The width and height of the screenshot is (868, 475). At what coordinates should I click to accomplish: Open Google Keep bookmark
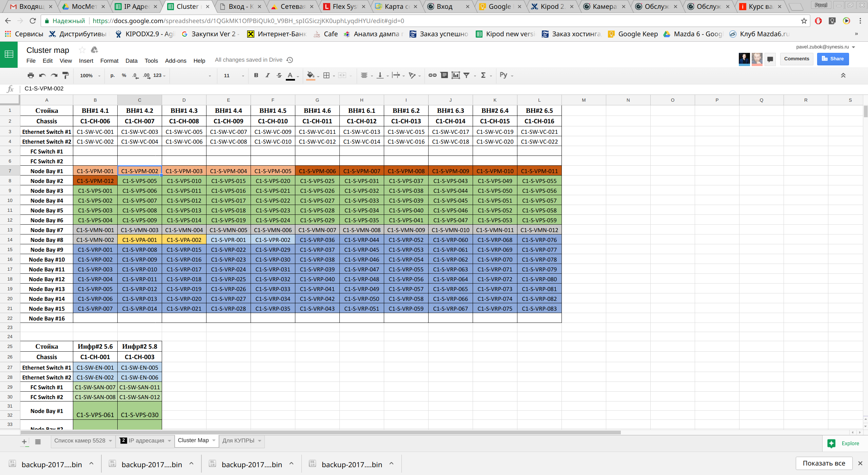tap(633, 34)
